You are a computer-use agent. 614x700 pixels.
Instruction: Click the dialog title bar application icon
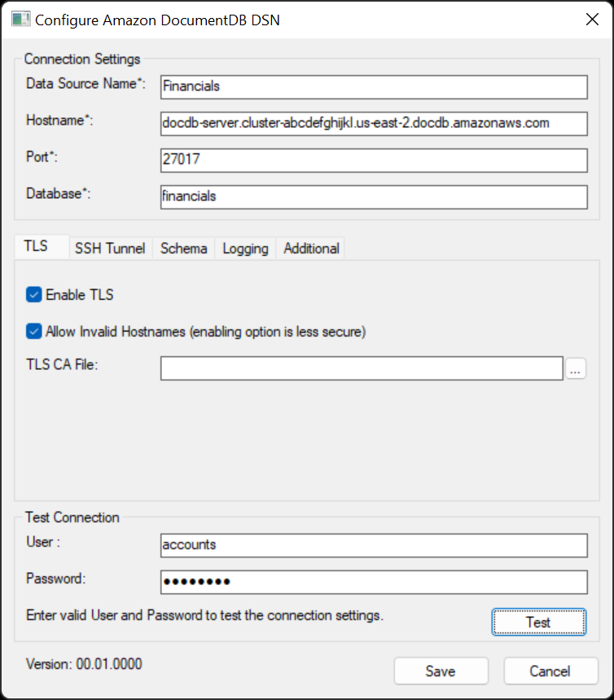20,20
